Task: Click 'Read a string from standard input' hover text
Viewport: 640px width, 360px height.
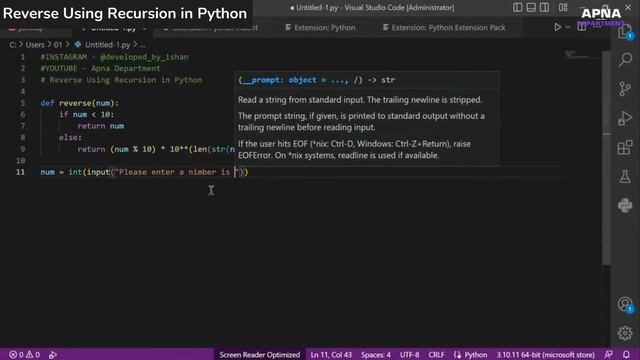Action: 360,100
